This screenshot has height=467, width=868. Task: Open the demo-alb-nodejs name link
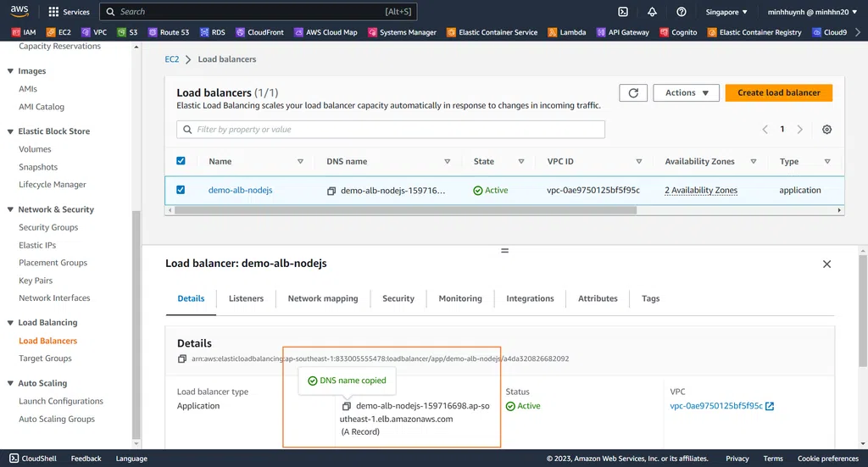(x=240, y=190)
